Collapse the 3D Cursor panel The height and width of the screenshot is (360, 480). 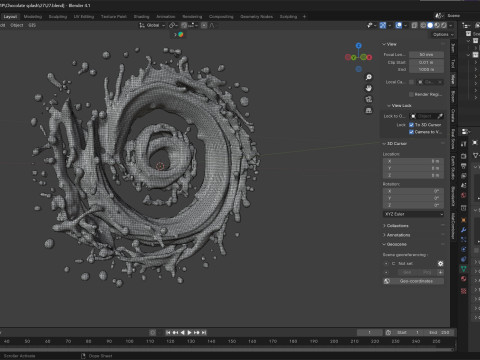click(x=394, y=144)
